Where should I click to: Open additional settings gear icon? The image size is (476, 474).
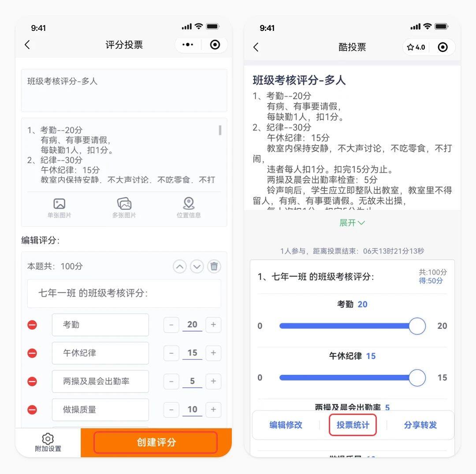48,439
